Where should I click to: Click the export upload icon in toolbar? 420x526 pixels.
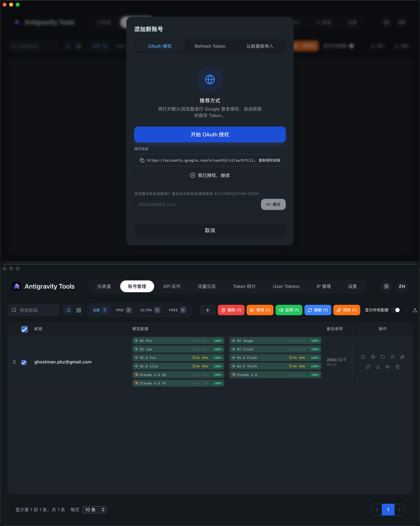point(415,310)
